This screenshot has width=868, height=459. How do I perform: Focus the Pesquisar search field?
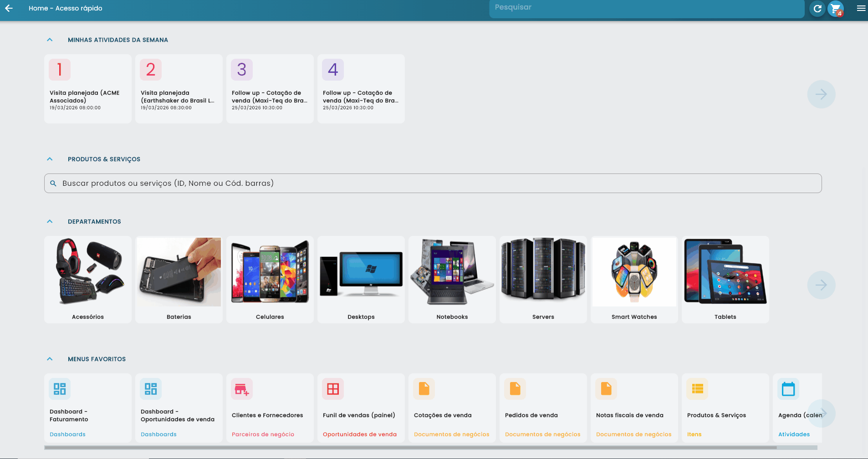[x=647, y=8]
